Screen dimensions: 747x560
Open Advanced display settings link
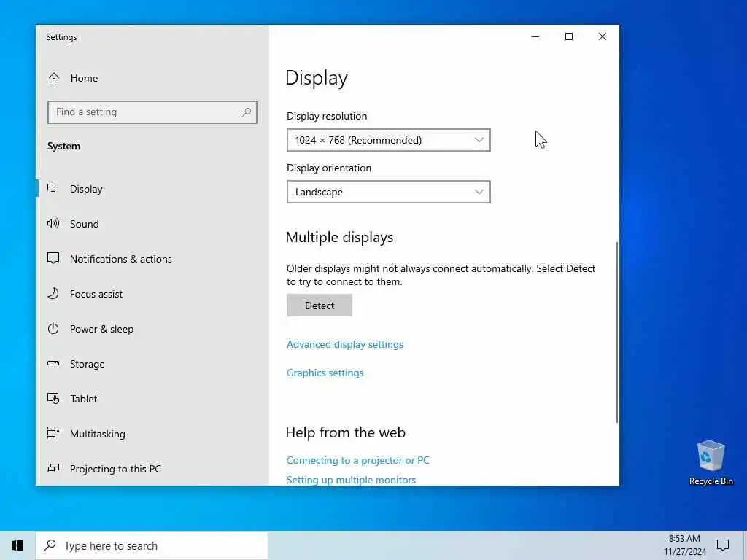click(345, 344)
